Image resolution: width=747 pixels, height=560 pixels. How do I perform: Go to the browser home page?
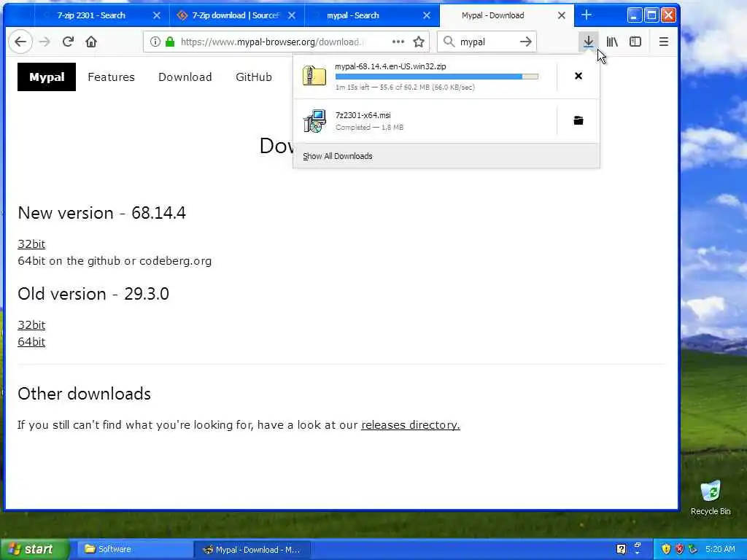point(91,42)
